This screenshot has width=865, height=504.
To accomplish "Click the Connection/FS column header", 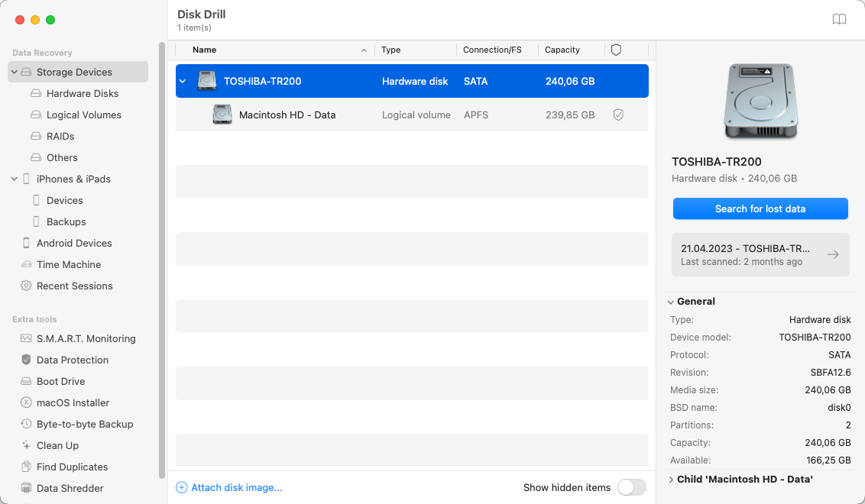I will [492, 50].
